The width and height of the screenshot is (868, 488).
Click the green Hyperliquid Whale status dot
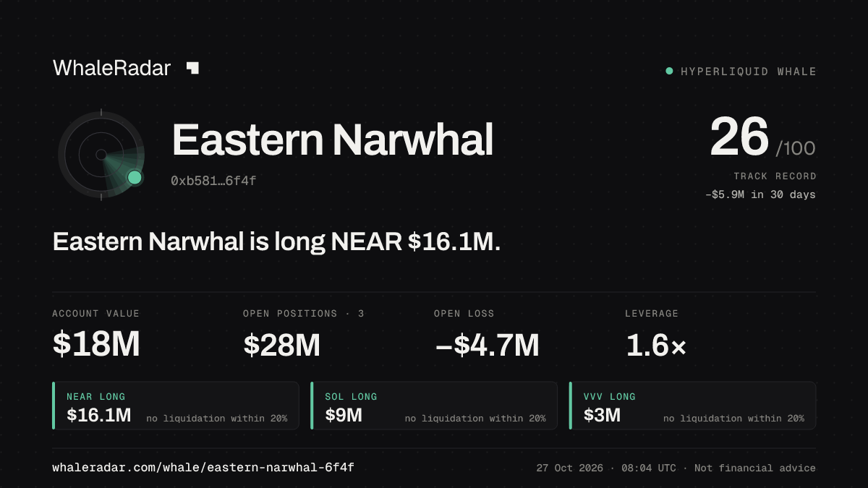tap(669, 71)
